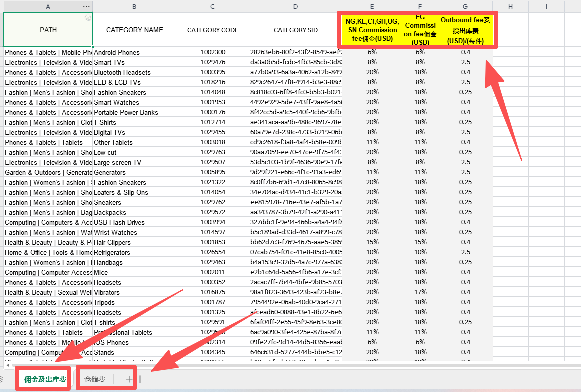
Task: Click the EG Commission fee header cell
Action: pyautogui.click(x=420, y=30)
